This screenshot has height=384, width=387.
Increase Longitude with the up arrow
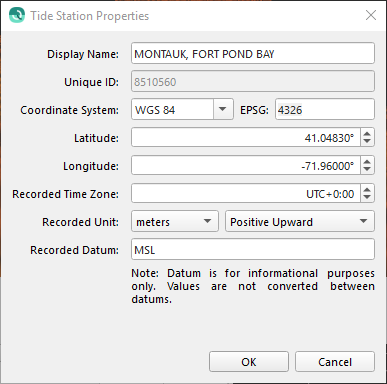coord(367,162)
